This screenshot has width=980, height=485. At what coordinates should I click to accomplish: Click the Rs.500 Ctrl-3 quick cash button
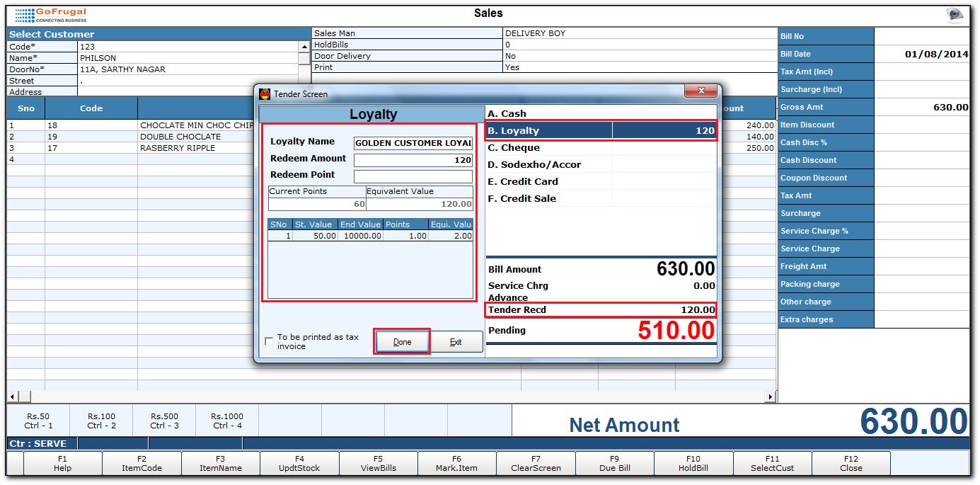pos(164,421)
